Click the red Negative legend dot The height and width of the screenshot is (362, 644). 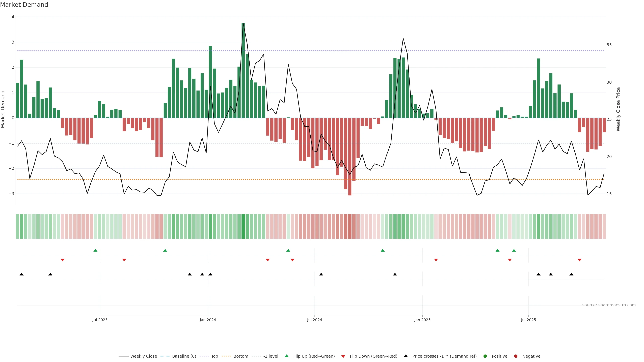point(516,356)
